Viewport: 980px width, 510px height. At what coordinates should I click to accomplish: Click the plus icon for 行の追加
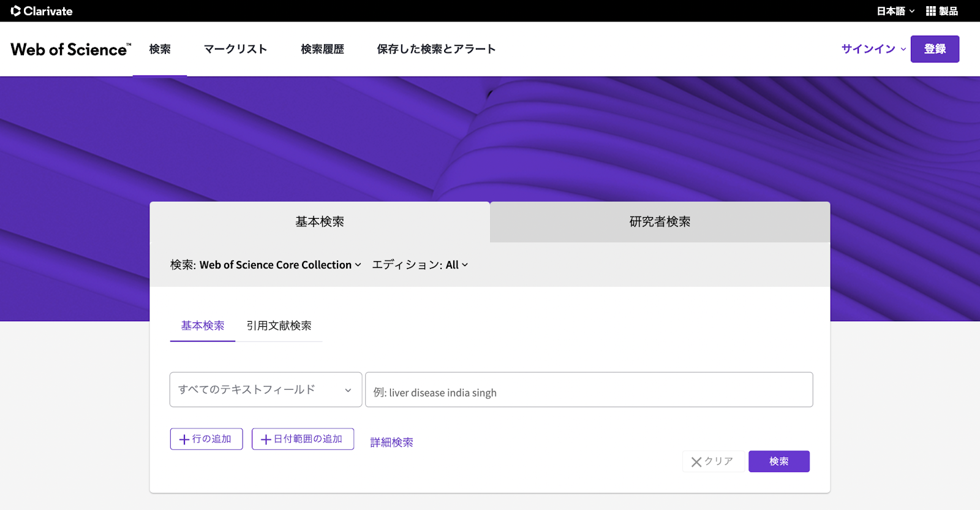tap(184, 440)
